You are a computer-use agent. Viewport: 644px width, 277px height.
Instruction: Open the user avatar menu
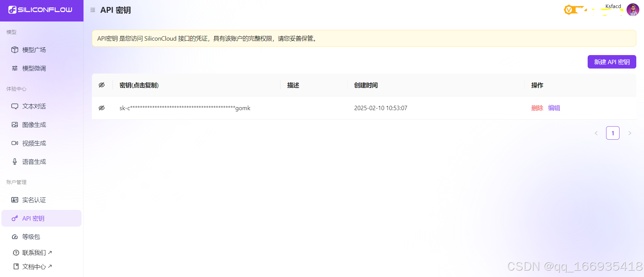pyautogui.click(x=633, y=10)
